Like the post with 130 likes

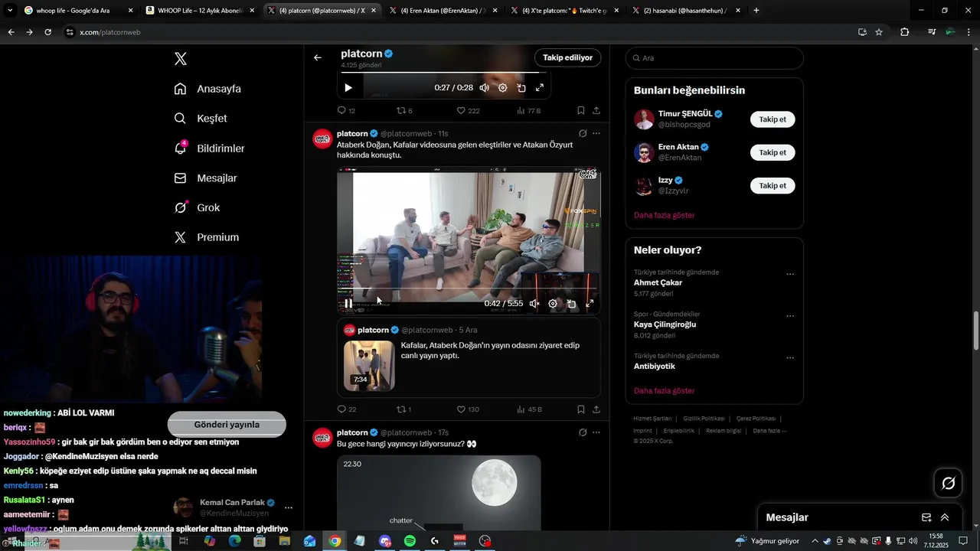coord(468,409)
